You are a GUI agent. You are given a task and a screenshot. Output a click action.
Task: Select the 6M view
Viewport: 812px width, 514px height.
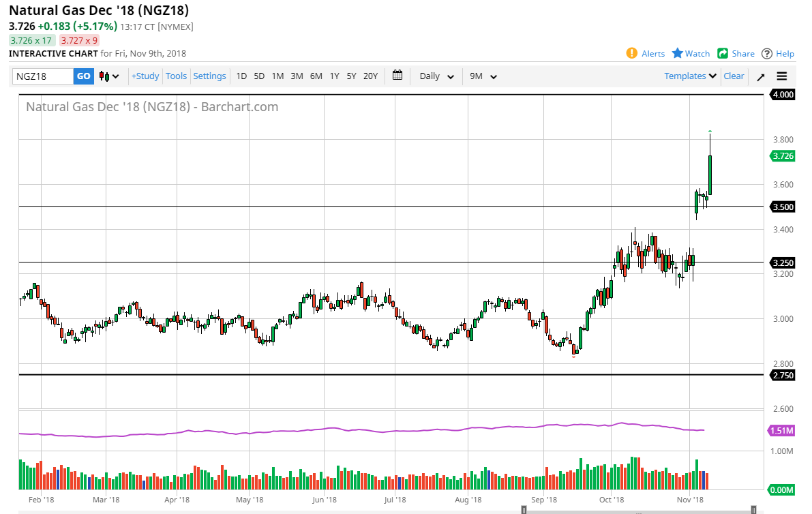point(316,76)
